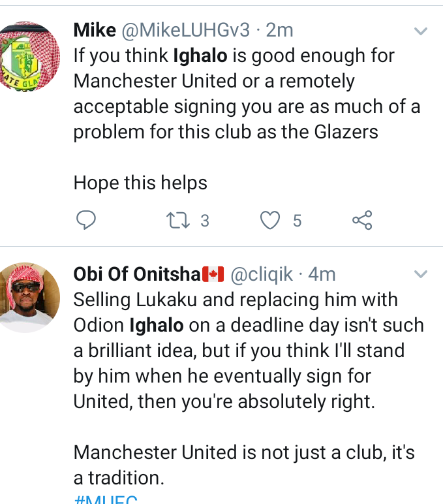Image resolution: width=443 pixels, height=504 pixels.
Task: Like Mike's tweet with heart icon
Action: pos(269,221)
